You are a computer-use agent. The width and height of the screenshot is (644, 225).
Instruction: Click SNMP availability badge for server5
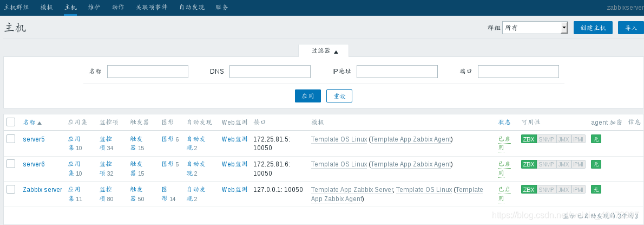[546, 139]
